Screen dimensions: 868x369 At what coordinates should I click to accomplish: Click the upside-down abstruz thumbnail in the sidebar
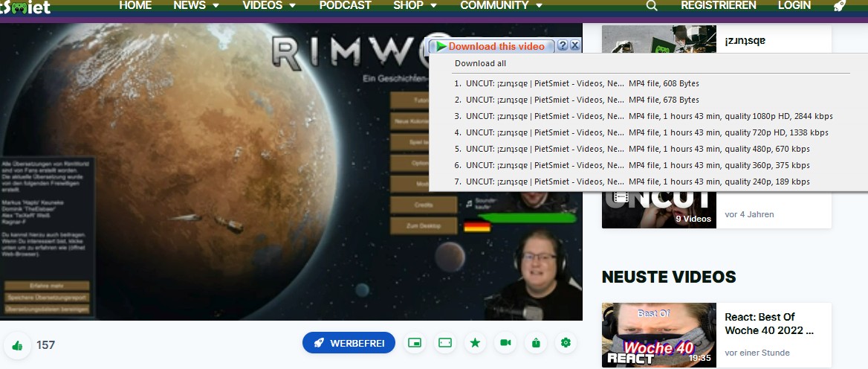click(658, 39)
